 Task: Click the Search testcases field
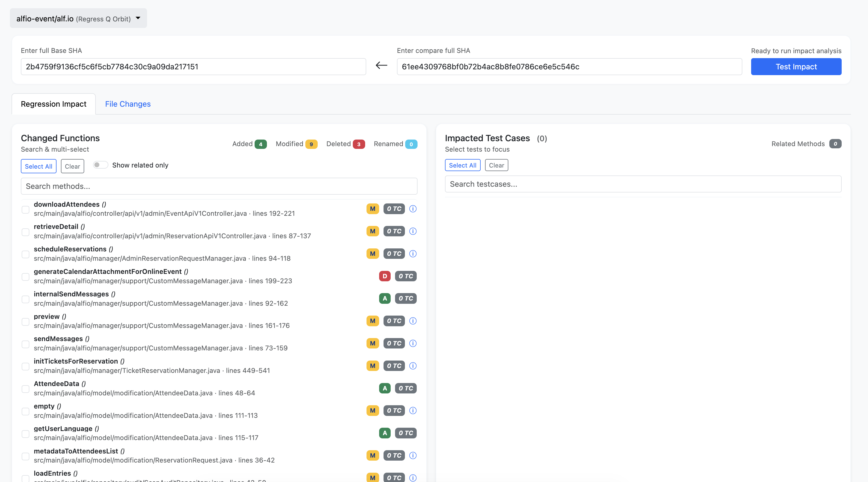pyautogui.click(x=643, y=184)
